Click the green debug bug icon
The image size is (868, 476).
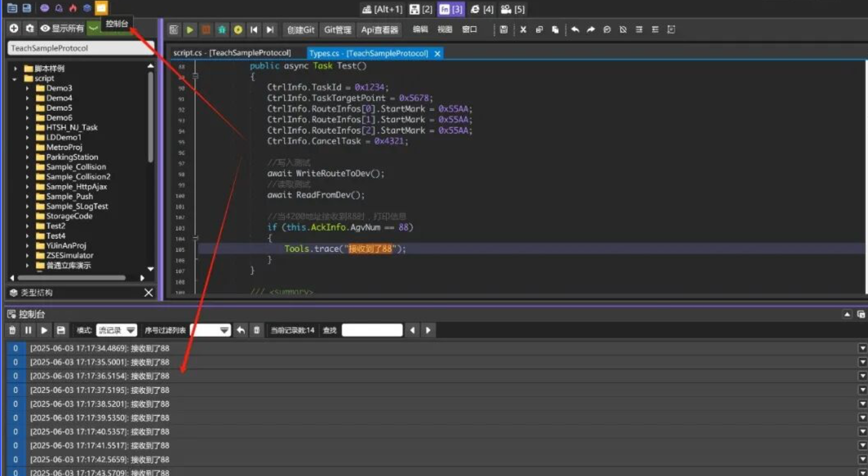point(222,30)
